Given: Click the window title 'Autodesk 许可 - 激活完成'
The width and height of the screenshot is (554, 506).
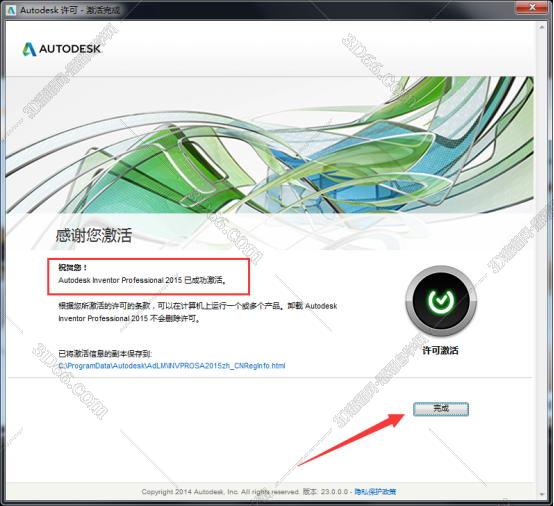Looking at the screenshot, I should 70,10.
